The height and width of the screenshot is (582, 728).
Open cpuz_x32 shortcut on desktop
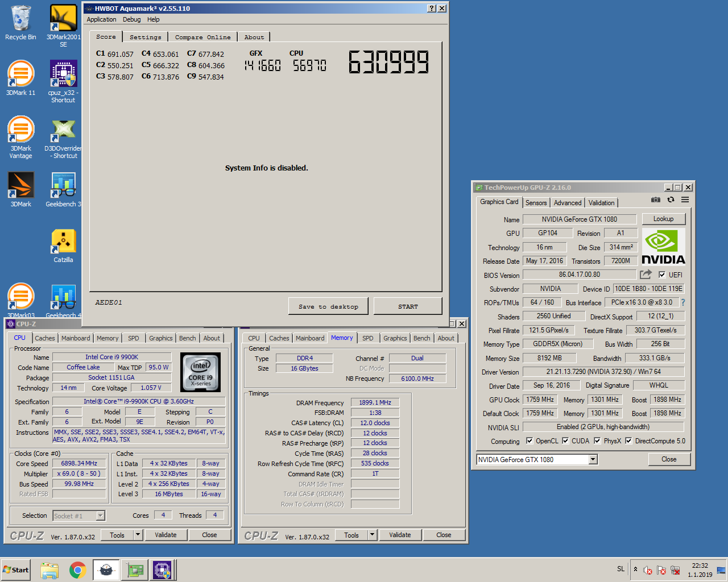(63, 81)
